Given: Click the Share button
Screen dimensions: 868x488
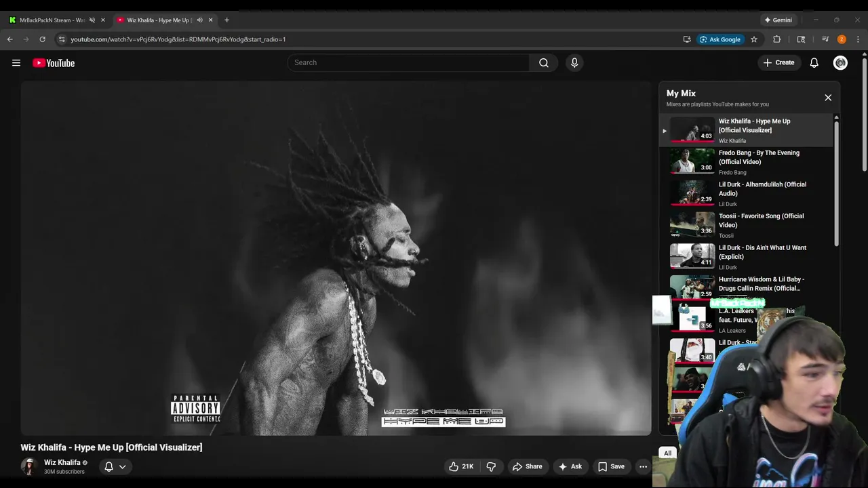Looking at the screenshot, I should [528, 466].
